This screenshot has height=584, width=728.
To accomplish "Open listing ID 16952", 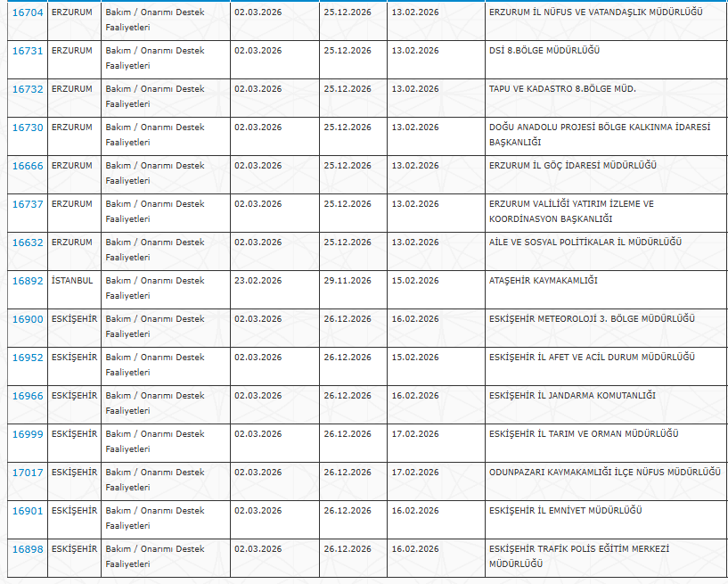I will tap(27, 358).
